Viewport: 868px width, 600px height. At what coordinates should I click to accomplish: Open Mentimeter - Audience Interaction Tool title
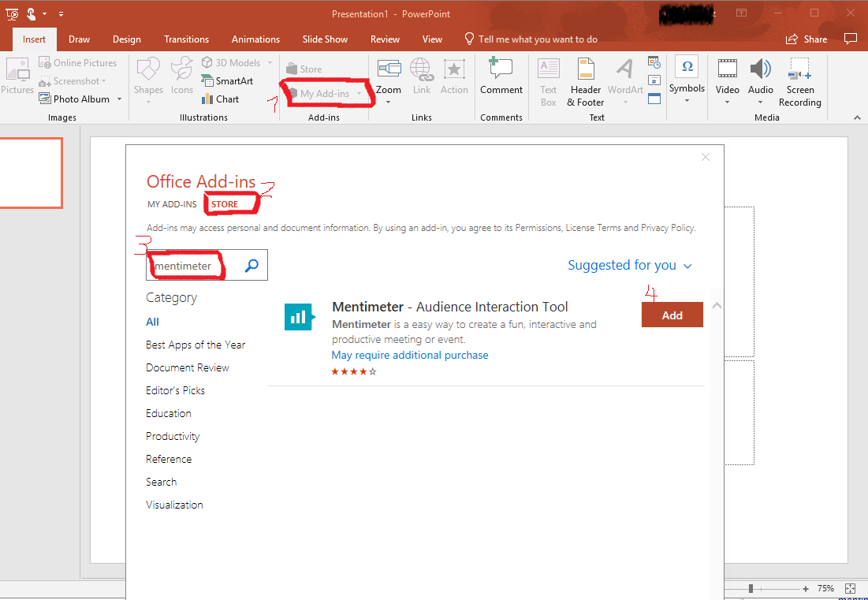tap(450, 307)
